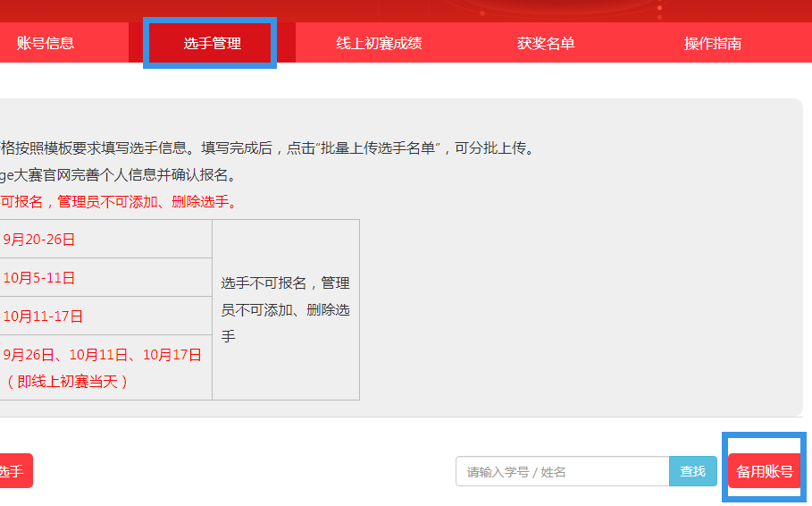812x506 pixels.
Task: Click the 请输入学号 / 姓名 search field
Action: (562, 472)
